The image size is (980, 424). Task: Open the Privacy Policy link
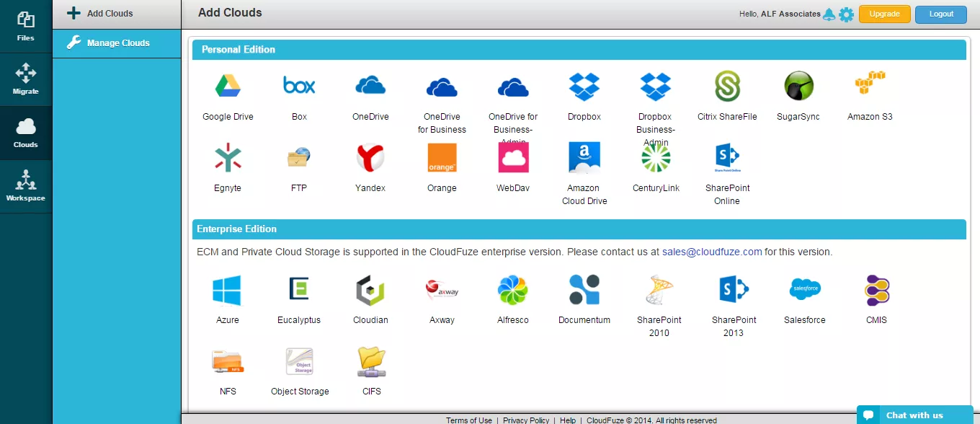(526, 420)
